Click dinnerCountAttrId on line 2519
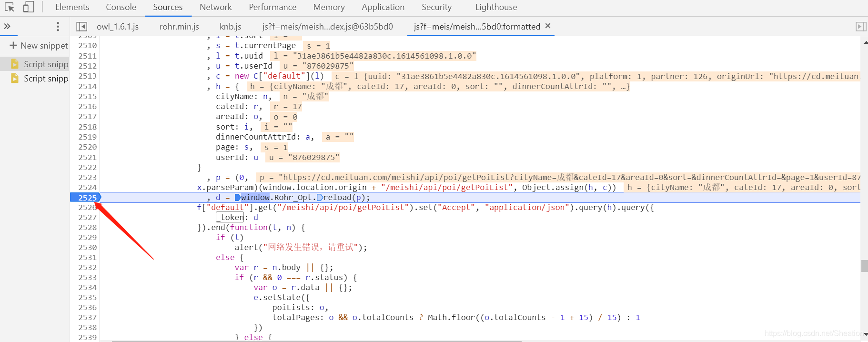Image resolution: width=868 pixels, height=342 pixels. (x=256, y=137)
